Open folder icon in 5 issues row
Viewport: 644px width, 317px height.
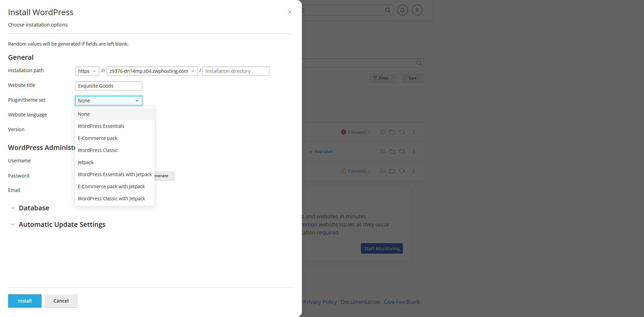[392, 132]
